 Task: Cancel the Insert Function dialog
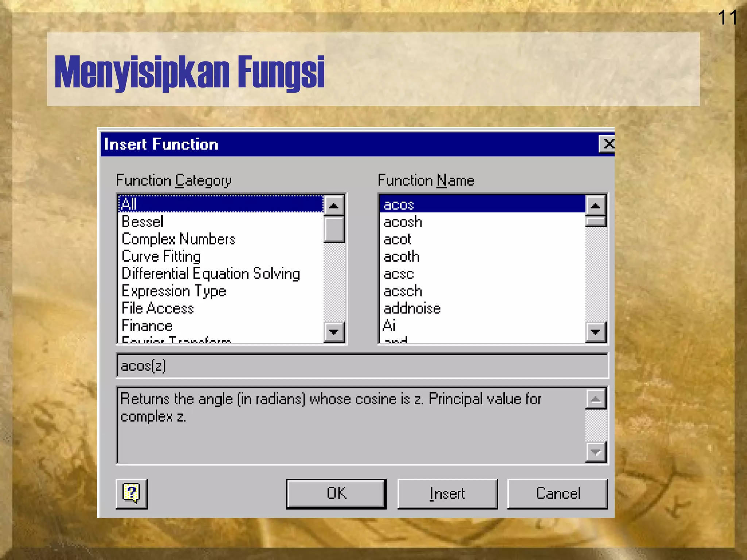[x=557, y=494]
